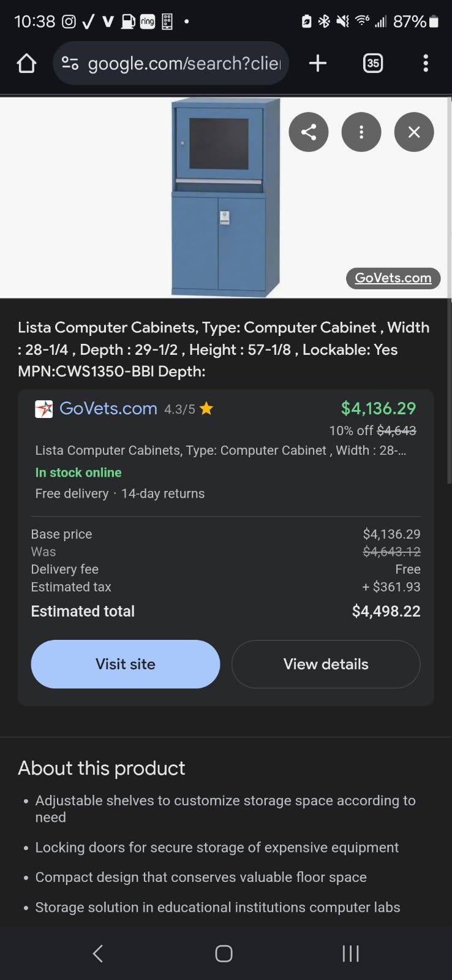452x980 pixels.
Task: Open the tab switcher showing 35 tabs
Action: tap(373, 63)
